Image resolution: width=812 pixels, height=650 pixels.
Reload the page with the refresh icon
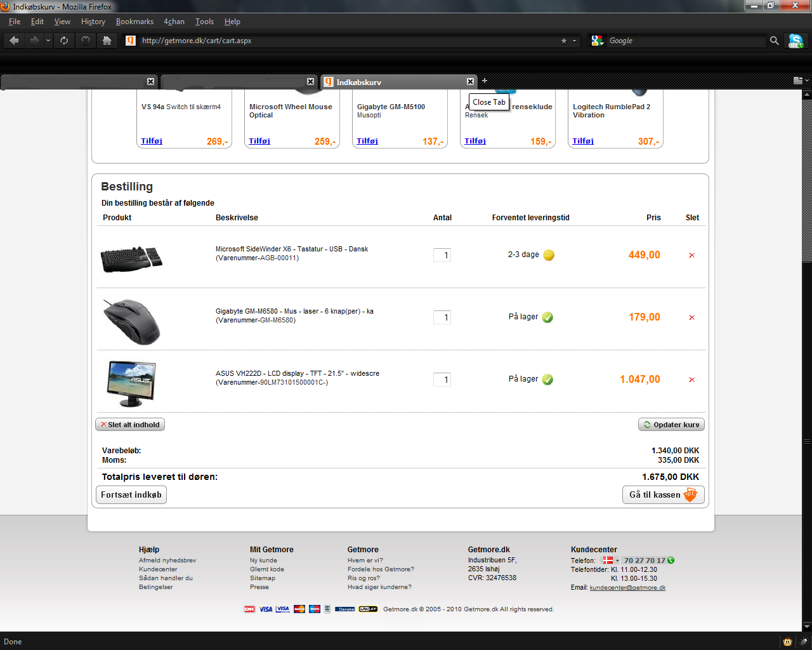click(64, 41)
